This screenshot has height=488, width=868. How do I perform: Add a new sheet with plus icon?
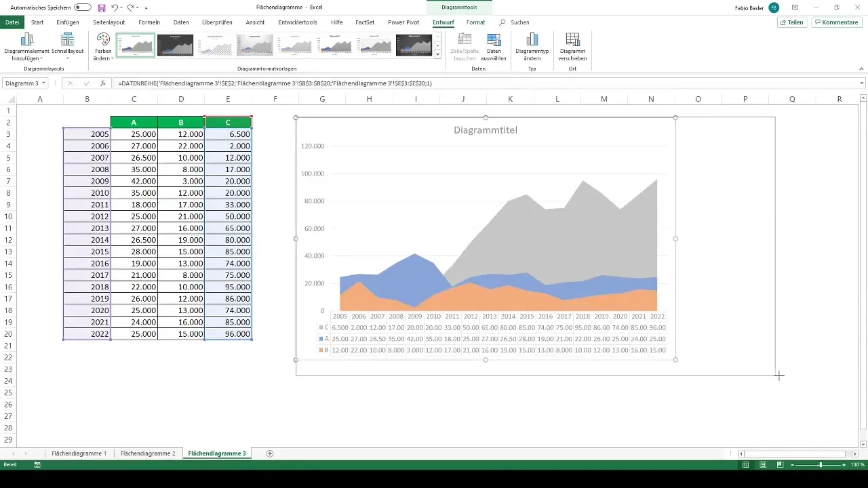(x=270, y=453)
